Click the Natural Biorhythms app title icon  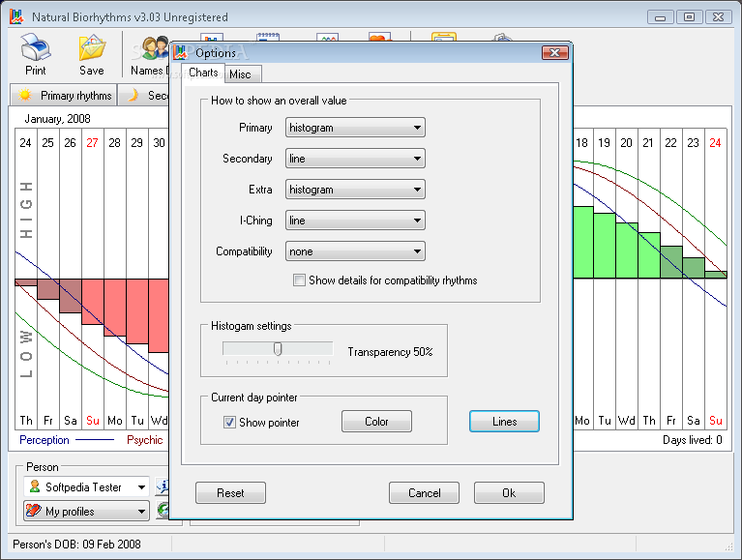(x=16, y=16)
